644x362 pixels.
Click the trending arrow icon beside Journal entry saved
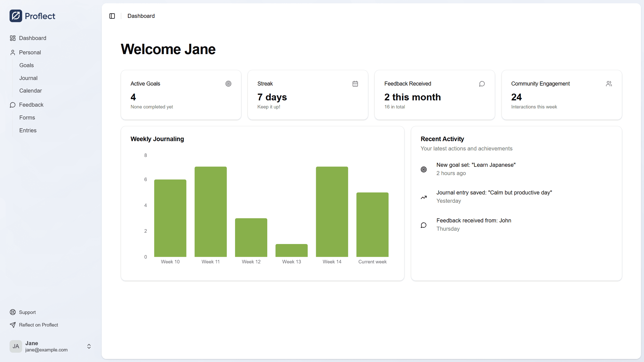tap(424, 197)
